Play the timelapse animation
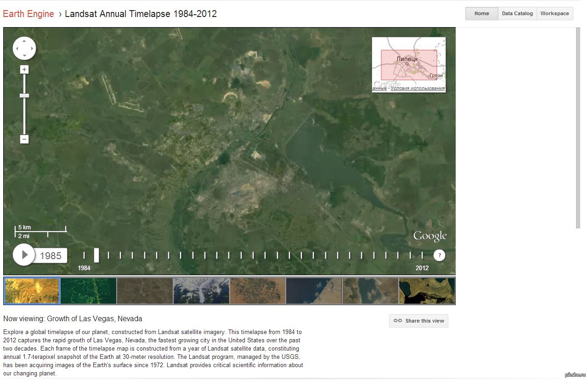Viewport: 588px width, 380px height. pos(24,255)
